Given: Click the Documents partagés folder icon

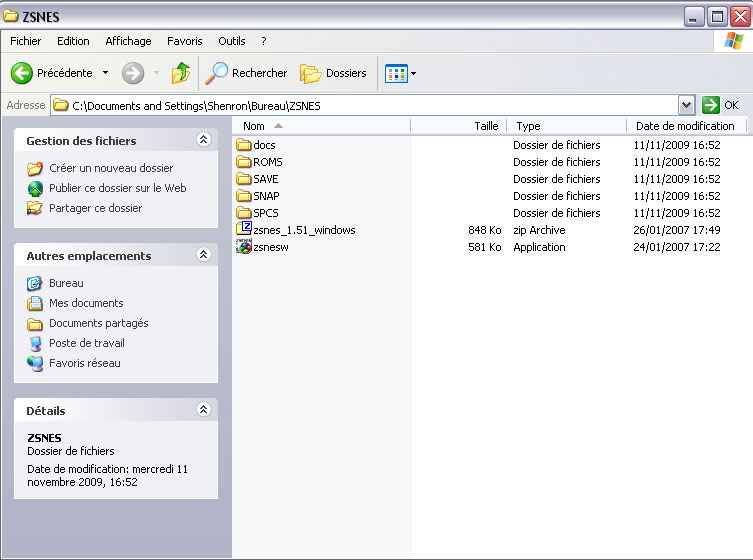Looking at the screenshot, I should click(x=35, y=324).
